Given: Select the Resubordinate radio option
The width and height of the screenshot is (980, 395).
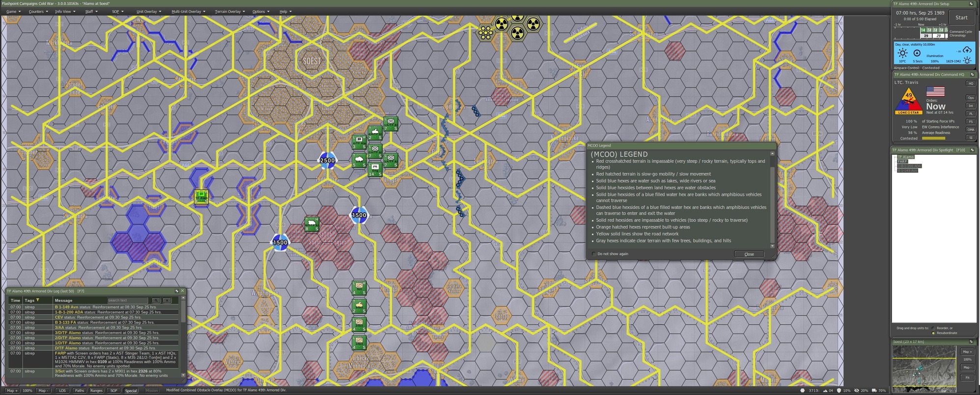Looking at the screenshot, I should (933, 333).
